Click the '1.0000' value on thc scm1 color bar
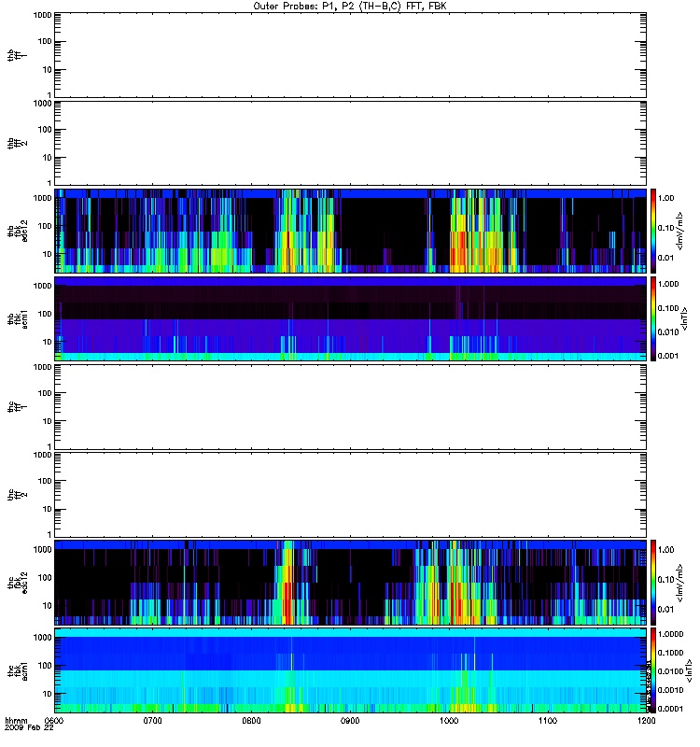This screenshot has height=747, width=700. pyautogui.click(x=670, y=634)
